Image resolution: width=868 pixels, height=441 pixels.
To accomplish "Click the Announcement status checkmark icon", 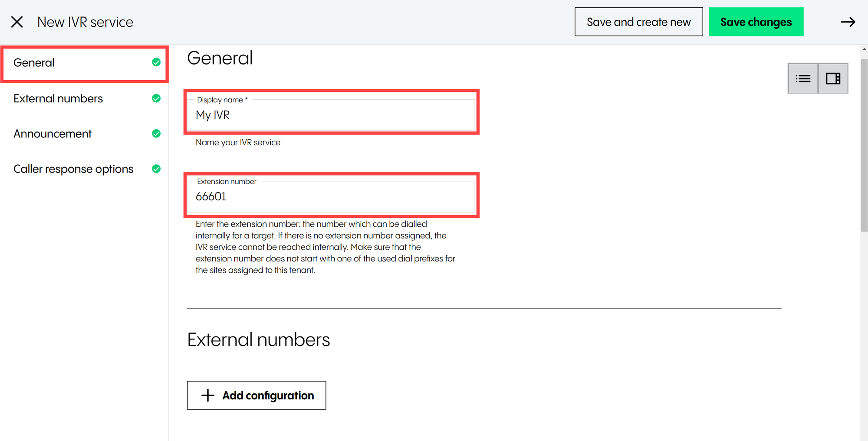I will (156, 134).
